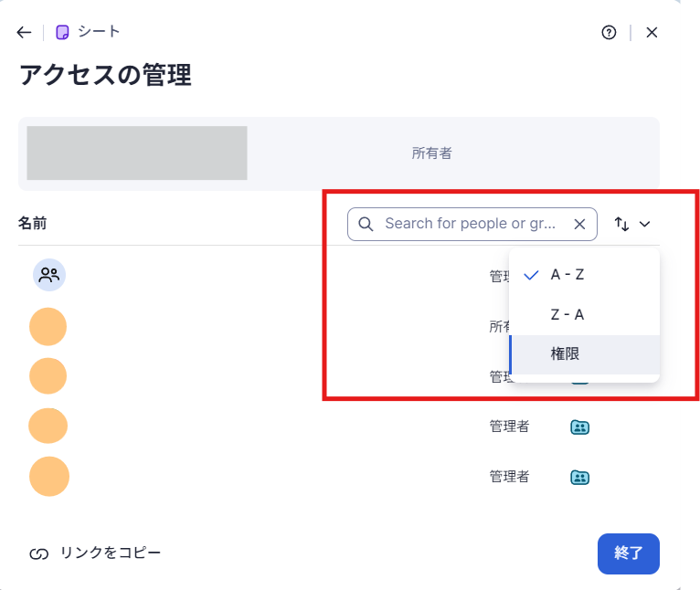The width and height of the screenshot is (700, 590).
Task: Collapse the sort menu using the chevron
Action: coord(645,224)
